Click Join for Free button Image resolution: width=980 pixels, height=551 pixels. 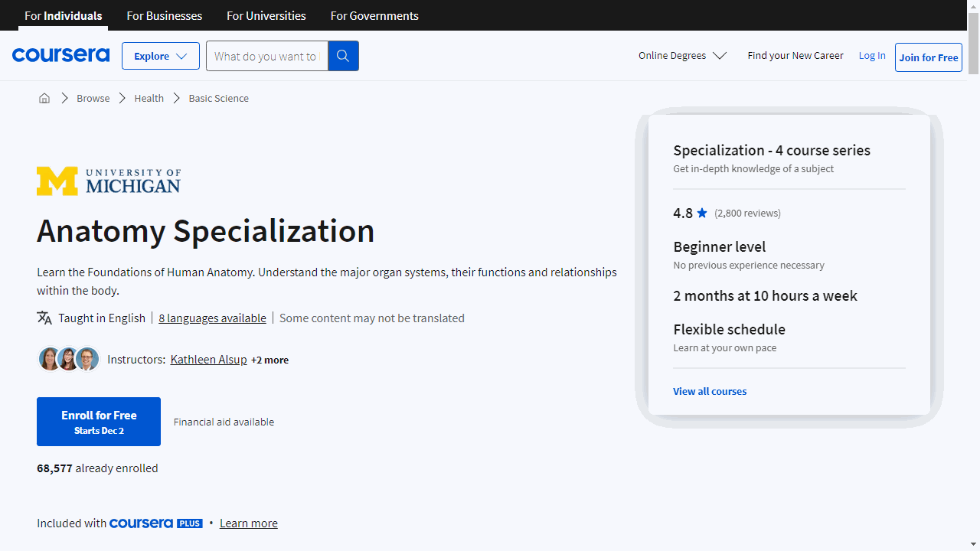[929, 57]
